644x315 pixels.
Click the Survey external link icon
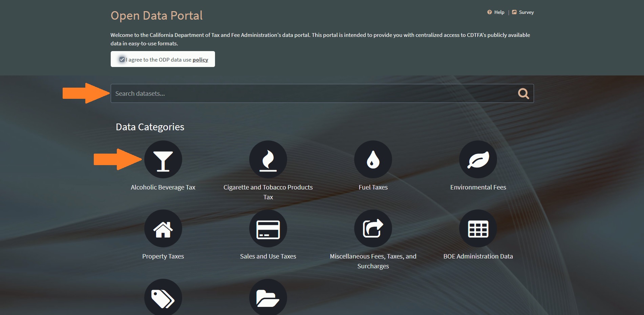[514, 12]
